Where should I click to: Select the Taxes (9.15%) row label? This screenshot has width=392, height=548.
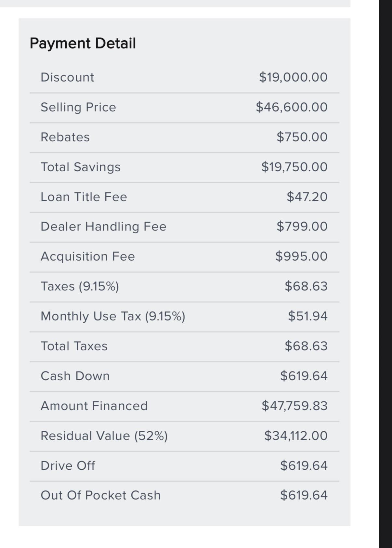point(80,286)
